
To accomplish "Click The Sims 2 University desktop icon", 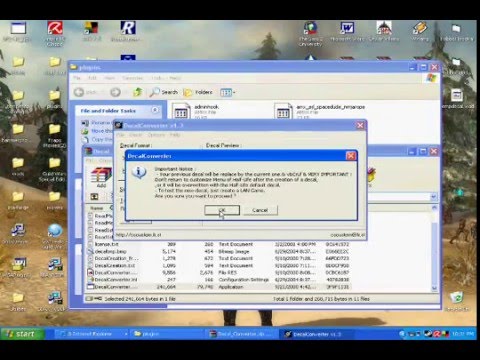I will (x=310, y=33).
